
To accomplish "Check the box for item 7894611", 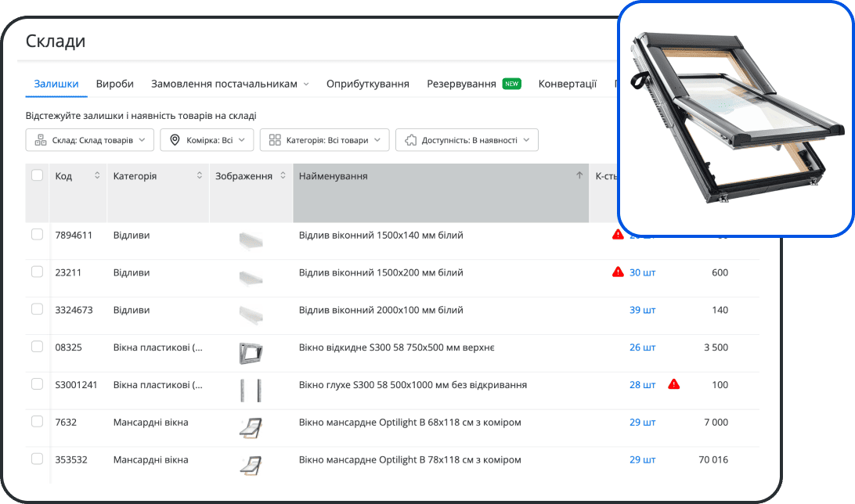I will tap(37, 235).
